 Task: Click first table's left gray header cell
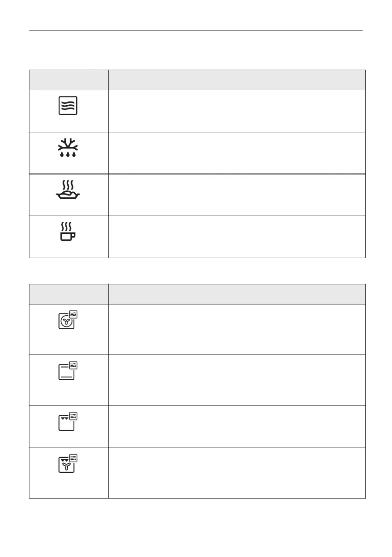tap(69, 80)
